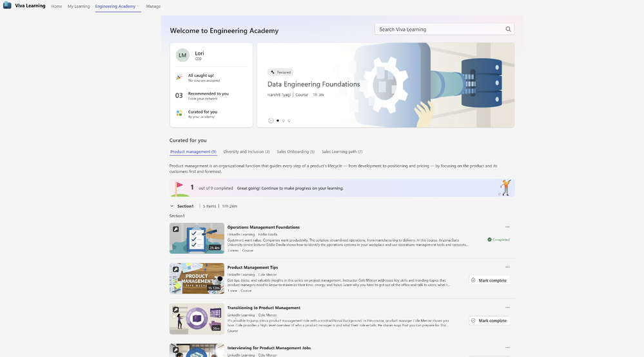Click link icon on Operations Management thumbnail
The width and height of the screenshot is (644, 357).
(x=176, y=229)
